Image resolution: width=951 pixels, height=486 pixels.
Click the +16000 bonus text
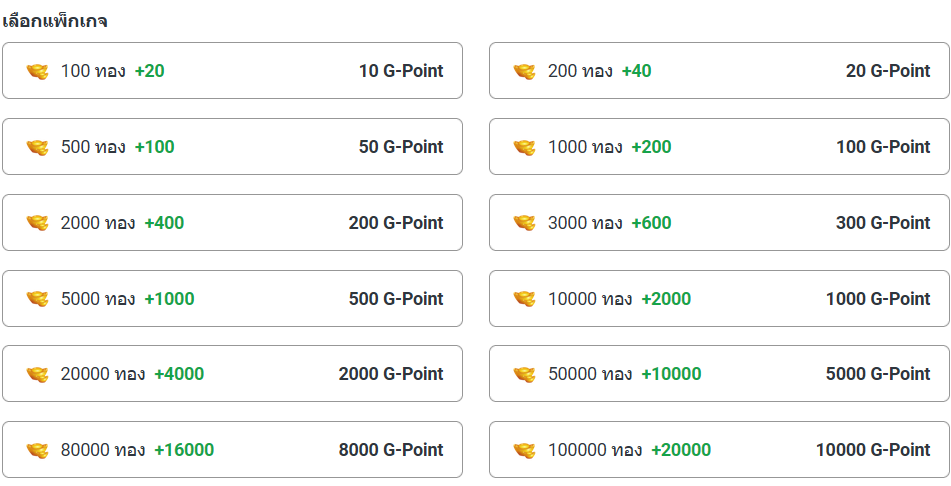(184, 450)
